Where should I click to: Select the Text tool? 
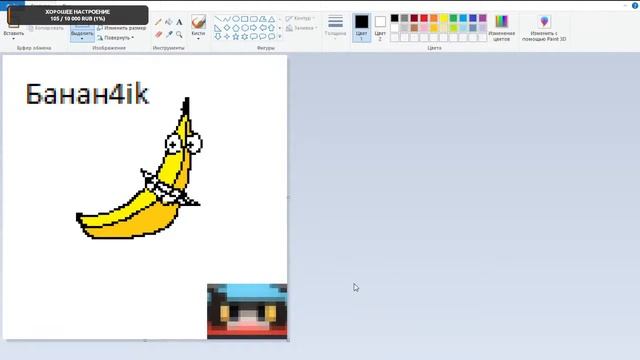coord(179,22)
